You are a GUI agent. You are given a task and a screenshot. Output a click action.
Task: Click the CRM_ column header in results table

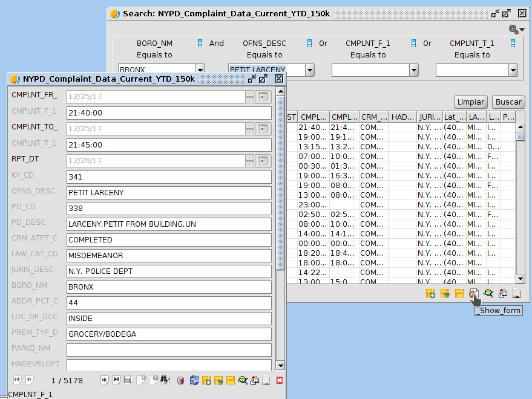373,117
